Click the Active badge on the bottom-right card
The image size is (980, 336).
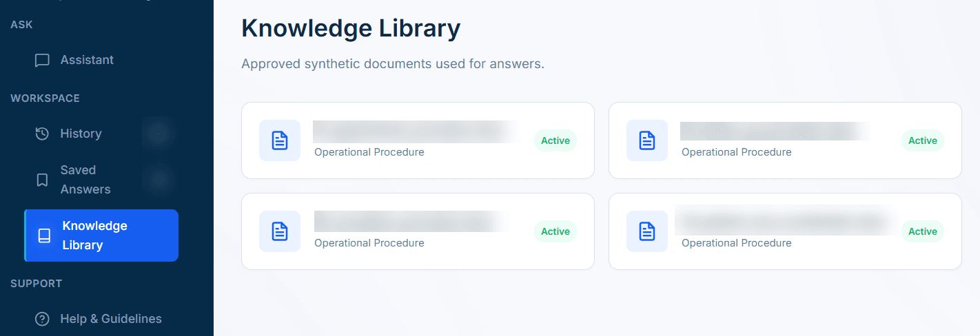[923, 231]
